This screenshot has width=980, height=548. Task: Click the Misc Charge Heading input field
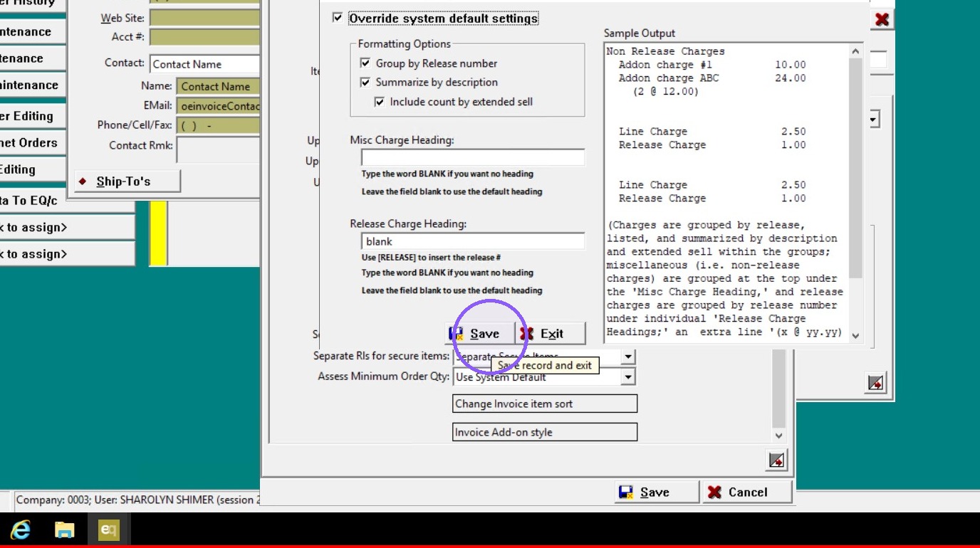tap(473, 157)
